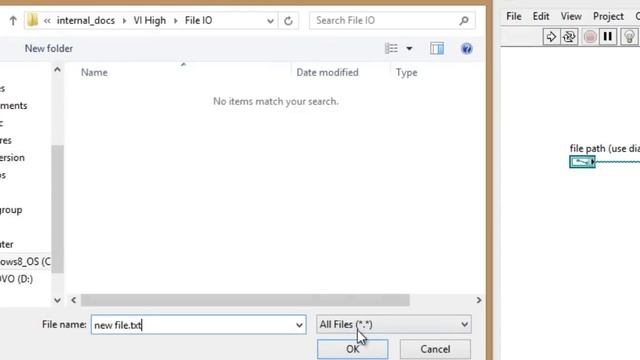Viewport: 640px width, 360px height.
Task: Open LabVIEW Edit menu
Action: (541, 16)
